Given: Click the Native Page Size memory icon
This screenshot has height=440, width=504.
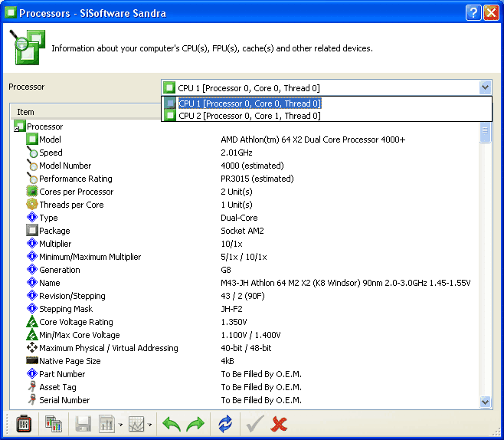Looking at the screenshot, I should click(x=32, y=361).
